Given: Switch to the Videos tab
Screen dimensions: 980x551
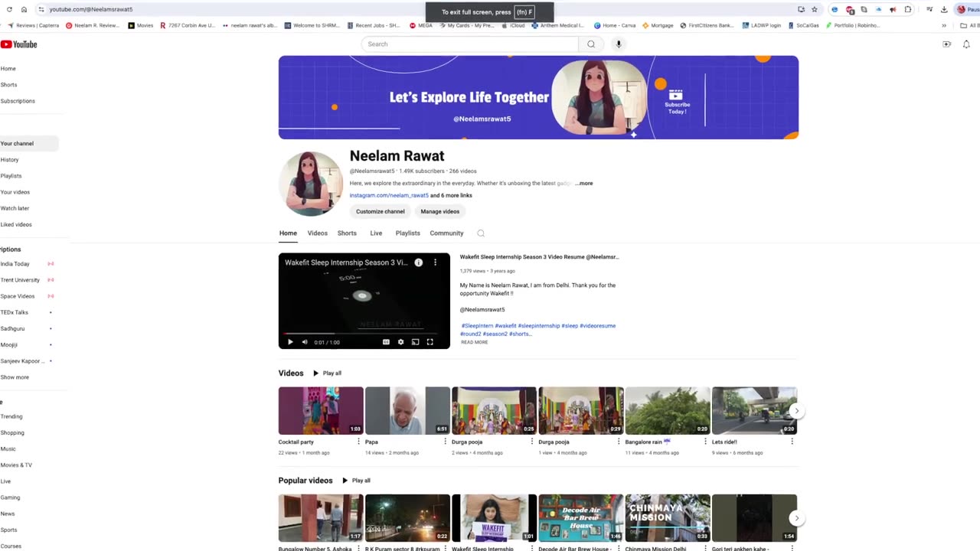Looking at the screenshot, I should pos(318,233).
